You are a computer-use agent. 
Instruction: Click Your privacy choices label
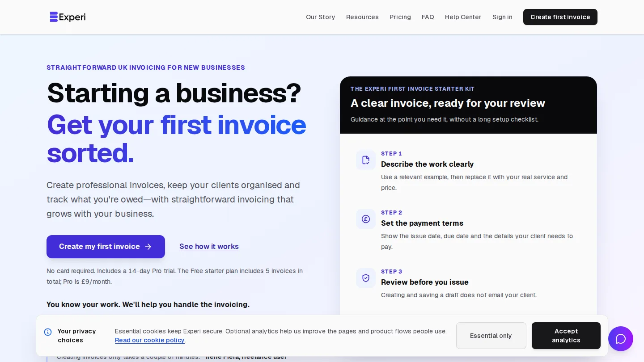76,336
